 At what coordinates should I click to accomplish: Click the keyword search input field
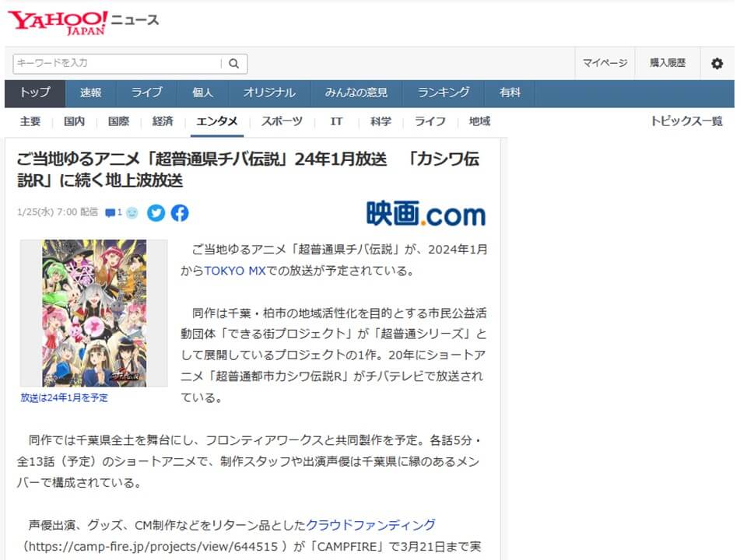(x=117, y=64)
